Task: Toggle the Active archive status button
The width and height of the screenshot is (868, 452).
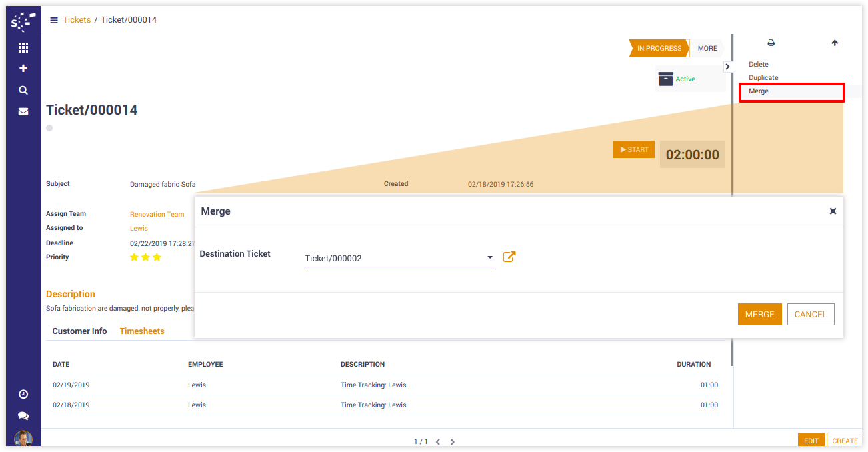Action: [x=677, y=79]
